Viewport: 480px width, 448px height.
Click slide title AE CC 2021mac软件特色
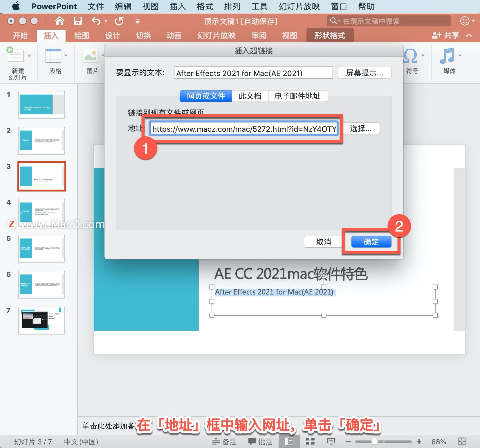tap(291, 274)
